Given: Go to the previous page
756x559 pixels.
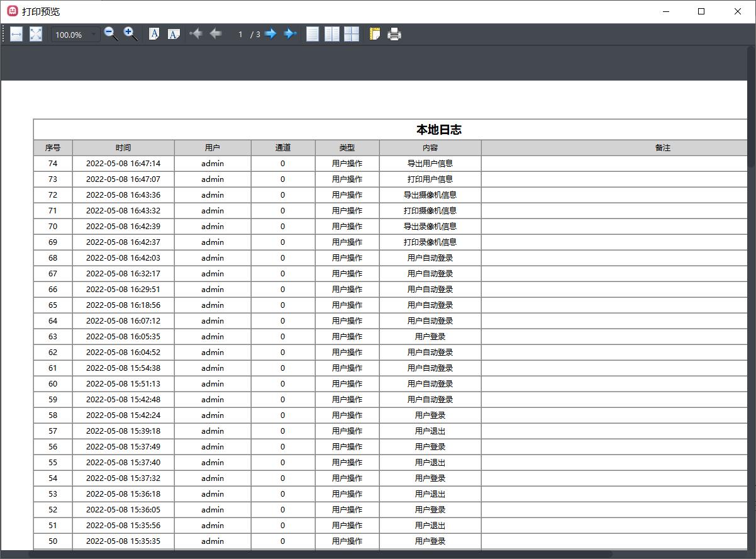Looking at the screenshot, I should [x=216, y=34].
